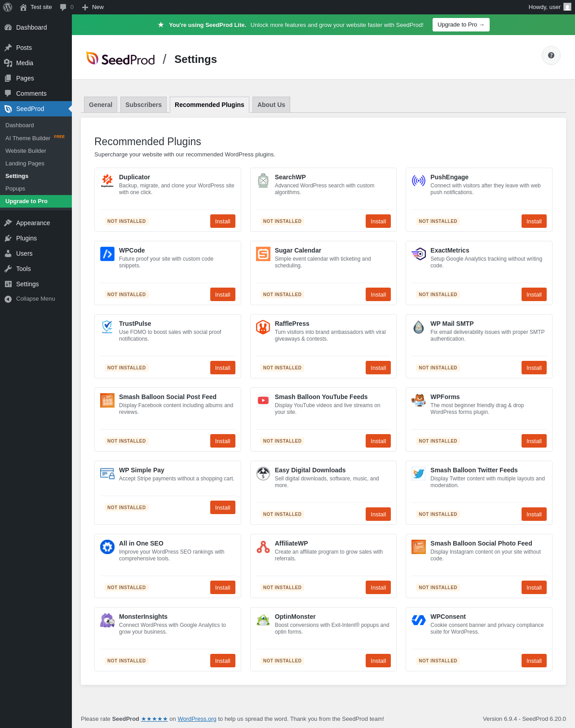This screenshot has height=728, width=575.
Task: Open Popups submenu item
Action: (x=36, y=189)
